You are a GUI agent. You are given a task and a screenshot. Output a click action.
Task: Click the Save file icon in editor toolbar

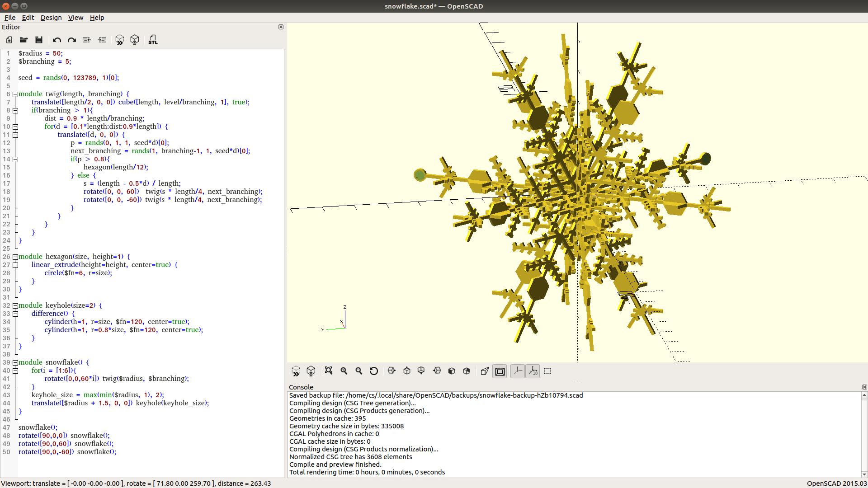[39, 40]
